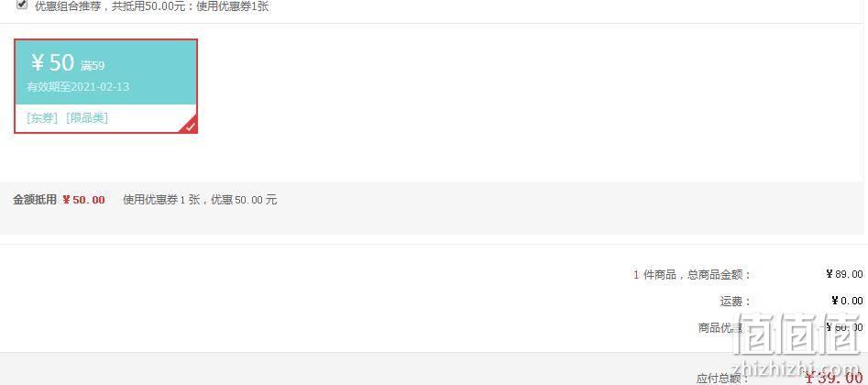Click the red ¥39.00 payable total
Screen dimensions: 868x385
click(833, 379)
